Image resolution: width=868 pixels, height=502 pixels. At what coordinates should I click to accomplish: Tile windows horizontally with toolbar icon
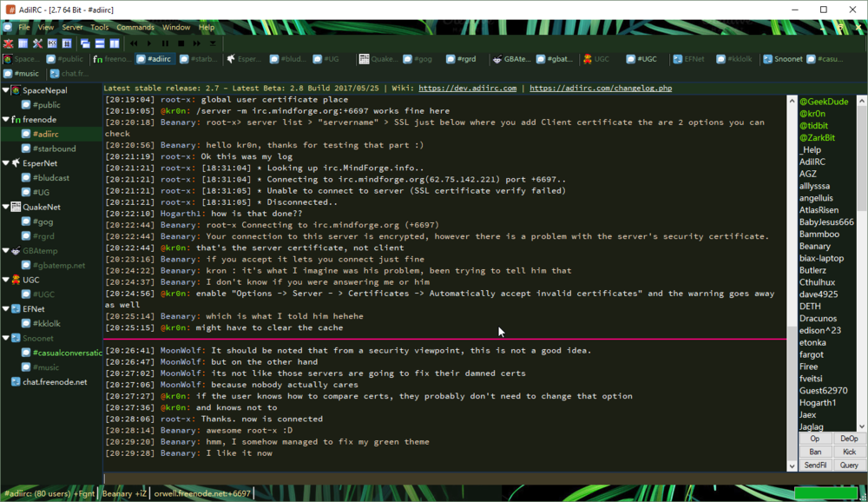click(x=100, y=43)
